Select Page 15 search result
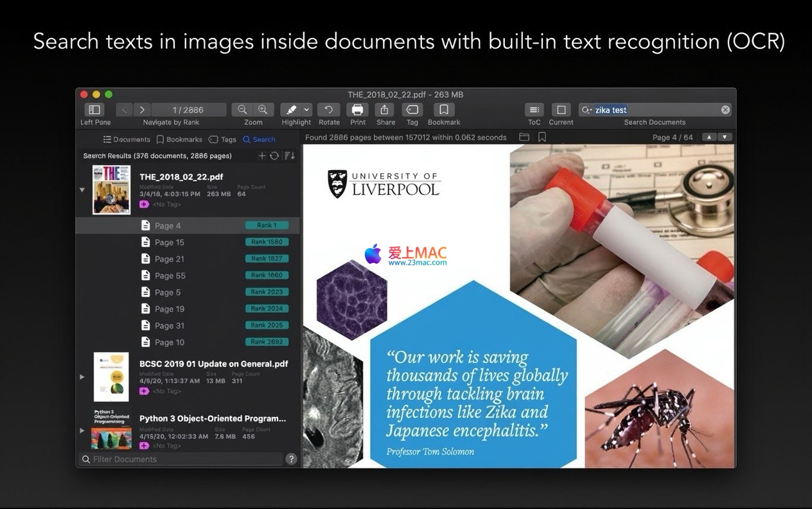The image size is (812, 509). tap(170, 242)
